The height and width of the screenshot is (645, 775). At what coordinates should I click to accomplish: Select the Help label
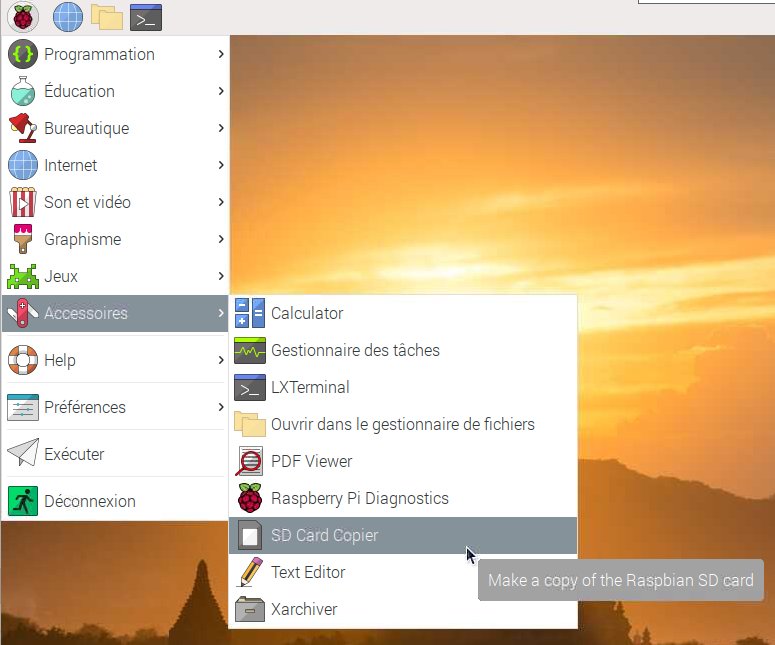(x=60, y=360)
